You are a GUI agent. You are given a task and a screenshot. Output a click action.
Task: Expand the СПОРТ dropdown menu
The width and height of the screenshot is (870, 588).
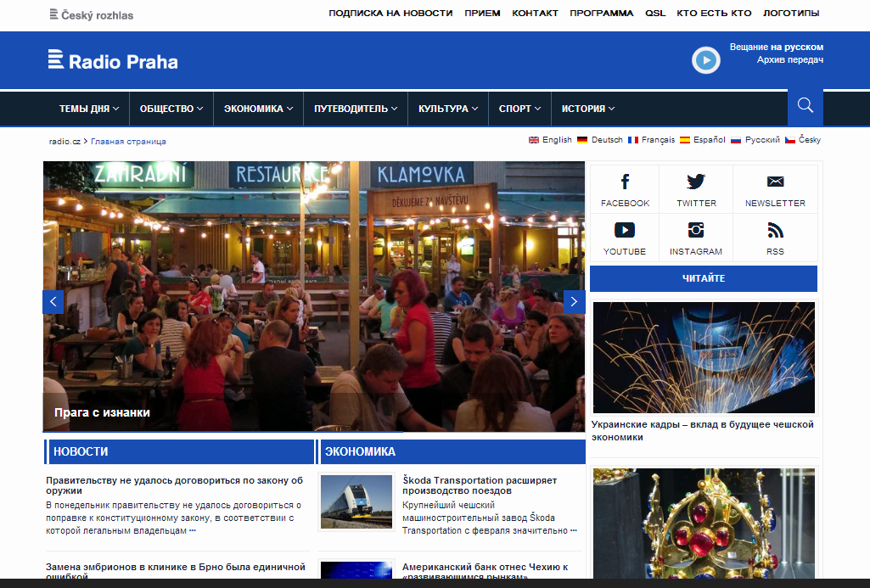[520, 109]
